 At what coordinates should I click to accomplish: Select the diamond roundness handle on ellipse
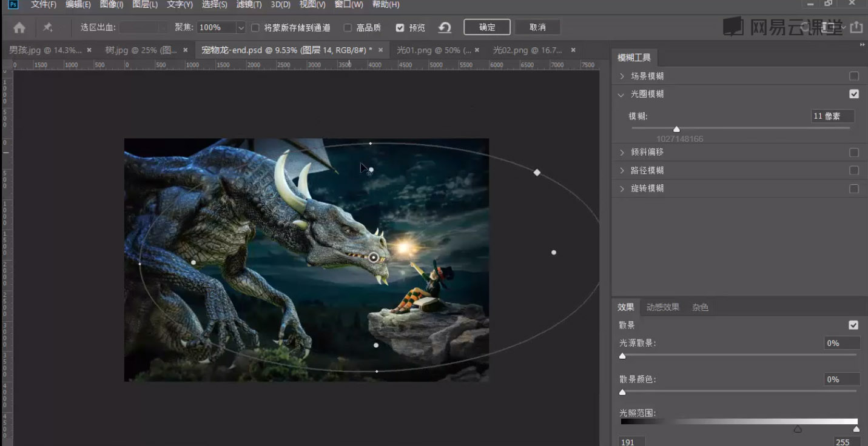[537, 173]
